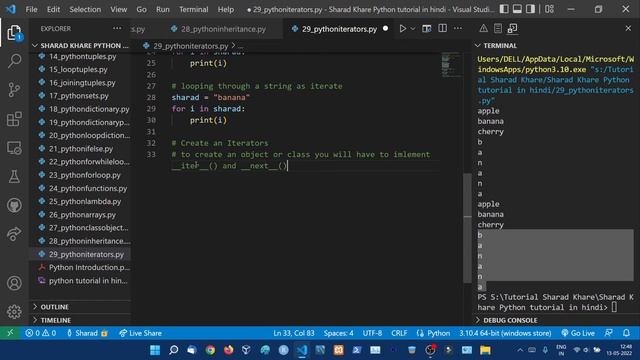Open the GitHub view in activity bar
The width and height of the screenshot is (640, 360).
coord(14,205)
